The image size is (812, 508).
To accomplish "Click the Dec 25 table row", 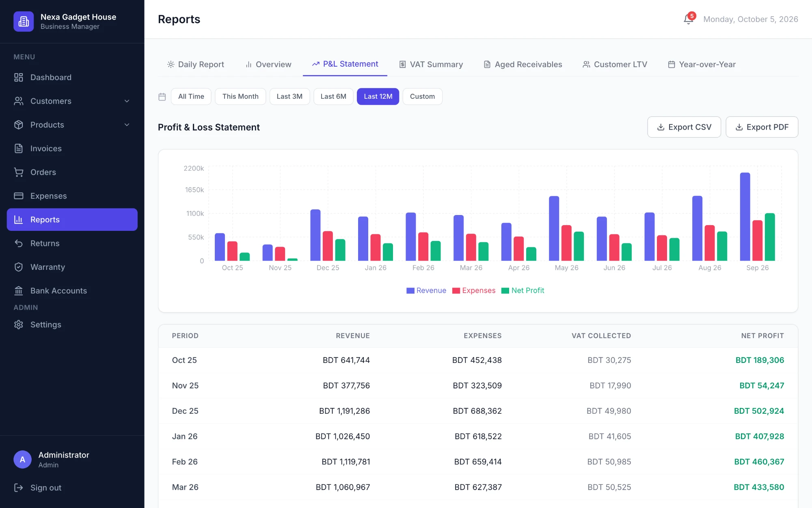I will tap(478, 411).
